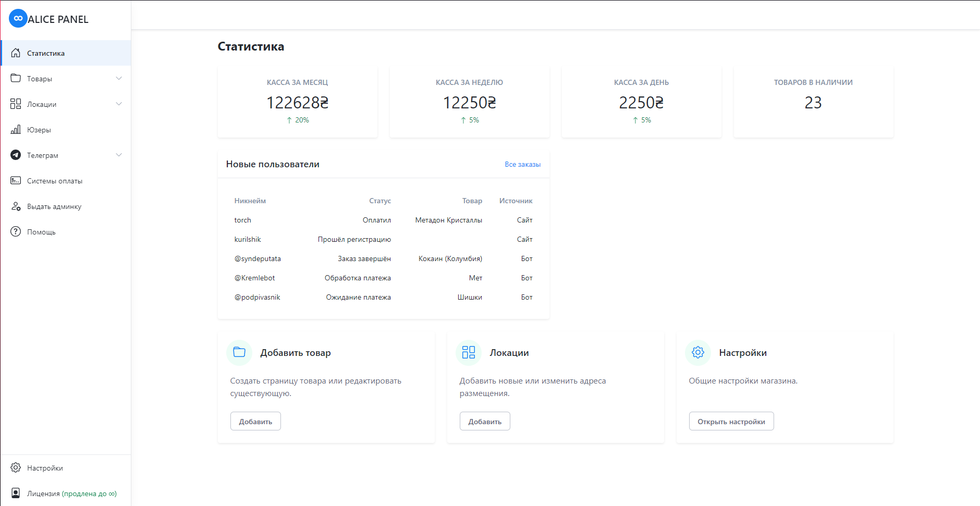Image resolution: width=980 pixels, height=506 pixels.
Task: Click the Товар column header
Action: (x=472, y=201)
